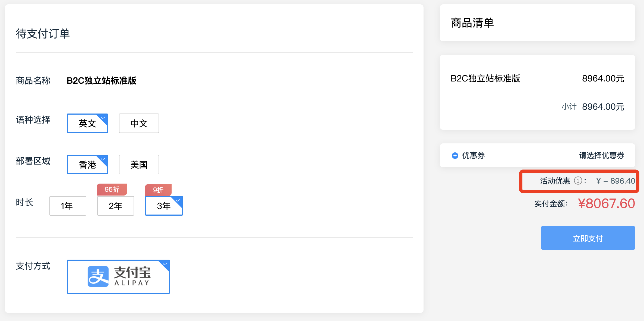Select 中文 as the language

coord(139,123)
